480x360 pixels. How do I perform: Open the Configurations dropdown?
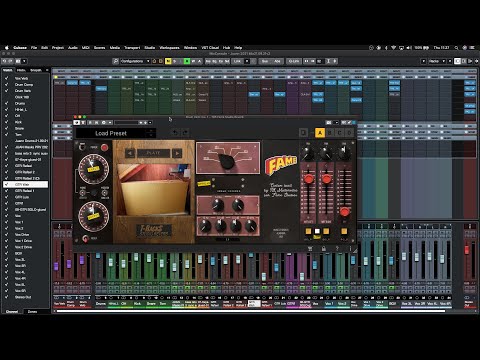tap(135, 61)
